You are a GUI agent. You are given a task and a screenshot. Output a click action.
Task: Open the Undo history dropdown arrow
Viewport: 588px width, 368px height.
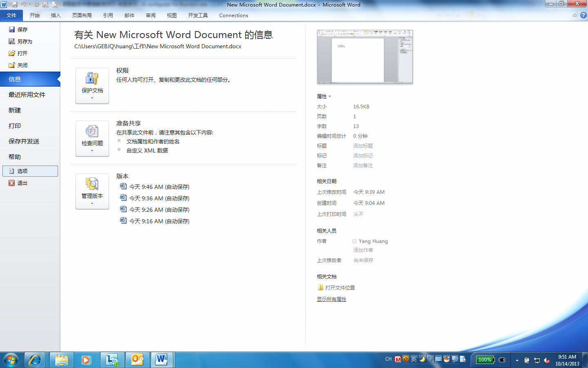(x=29, y=4)
